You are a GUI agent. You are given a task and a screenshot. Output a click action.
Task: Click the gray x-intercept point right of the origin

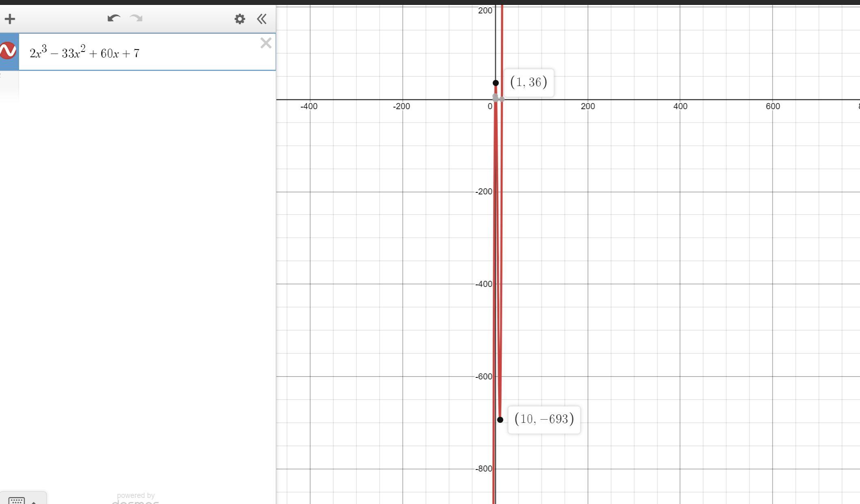502,99
